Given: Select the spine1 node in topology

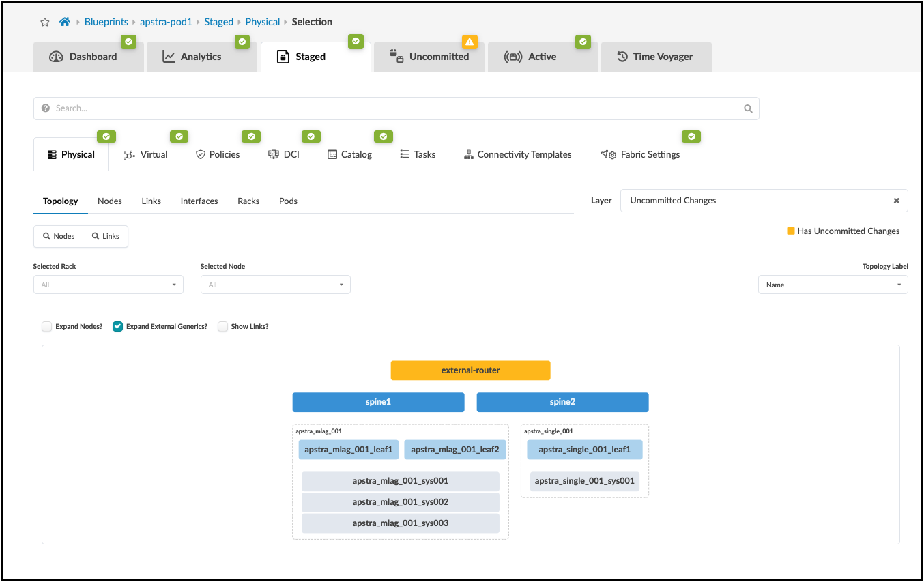Looking at the screenshot, I should tap(378, 402).
